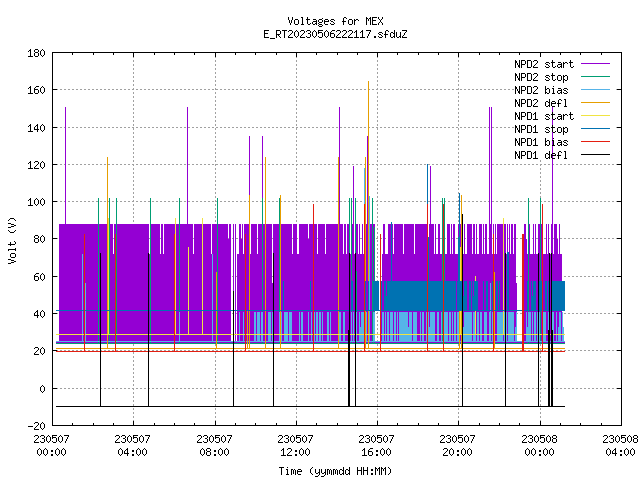The width and height of the screenshot is (640, 480).
Task: Click the NPD1 start yellow legend line
Action: pyautogui.click(x=595, y=116)
